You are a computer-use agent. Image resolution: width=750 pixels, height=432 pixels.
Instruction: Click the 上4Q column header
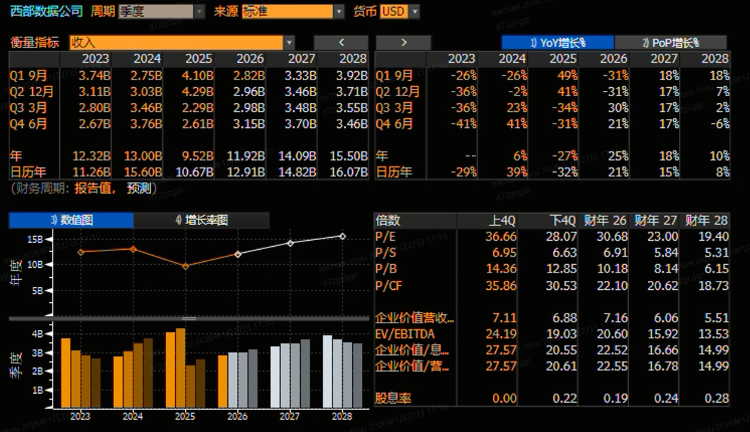click(x=500, y=219)
